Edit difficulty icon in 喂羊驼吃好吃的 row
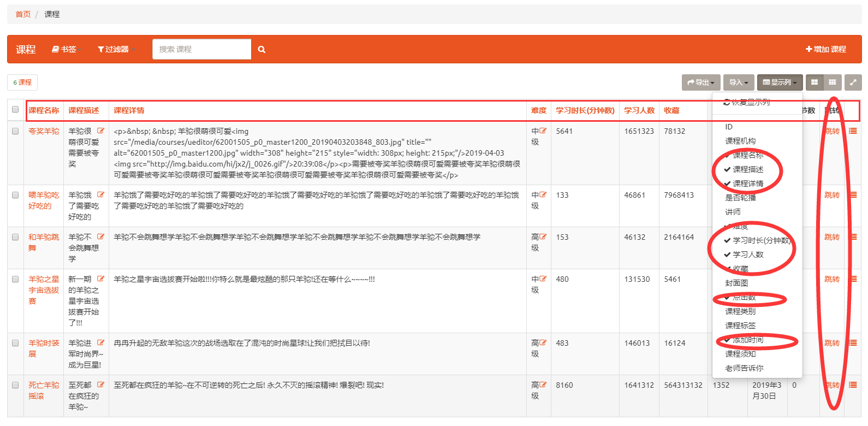 point(543,195)
